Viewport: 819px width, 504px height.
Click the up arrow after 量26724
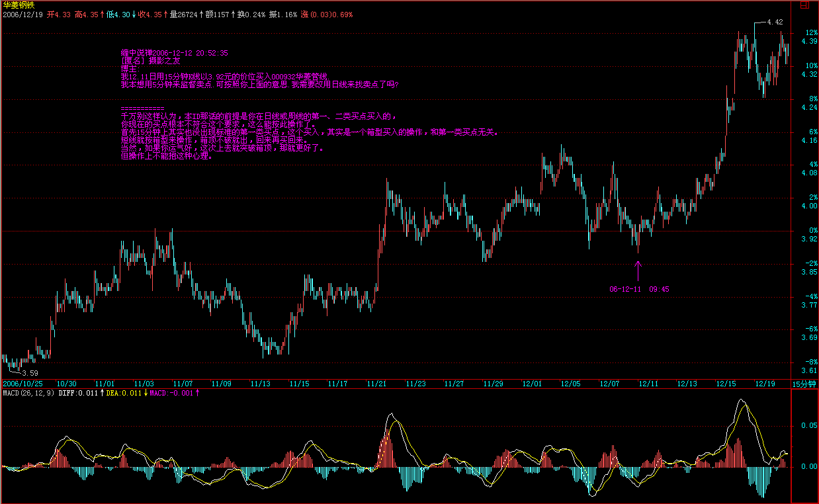(200, 14)
